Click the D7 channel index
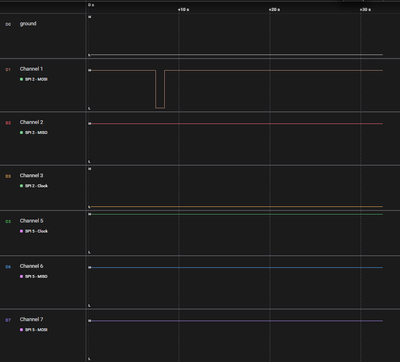The width and height of the screenshot is (400, 362). click(8, 320)
